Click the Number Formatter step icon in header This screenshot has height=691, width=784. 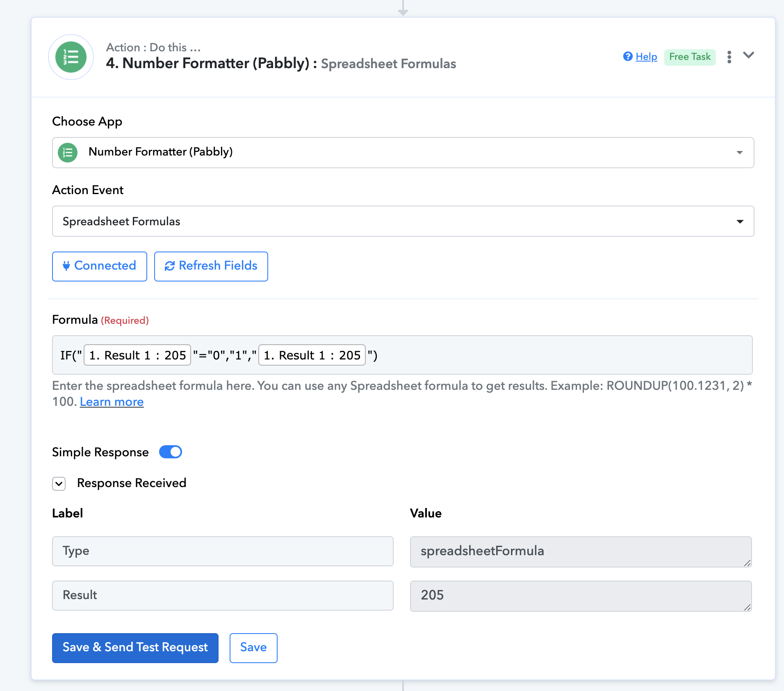click(x=71, y=57)
